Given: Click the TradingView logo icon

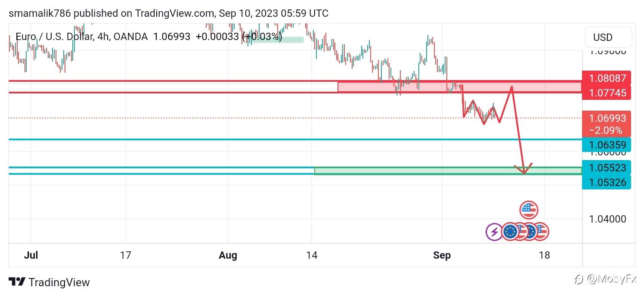Looking at the screenshot, I should 17,282.
